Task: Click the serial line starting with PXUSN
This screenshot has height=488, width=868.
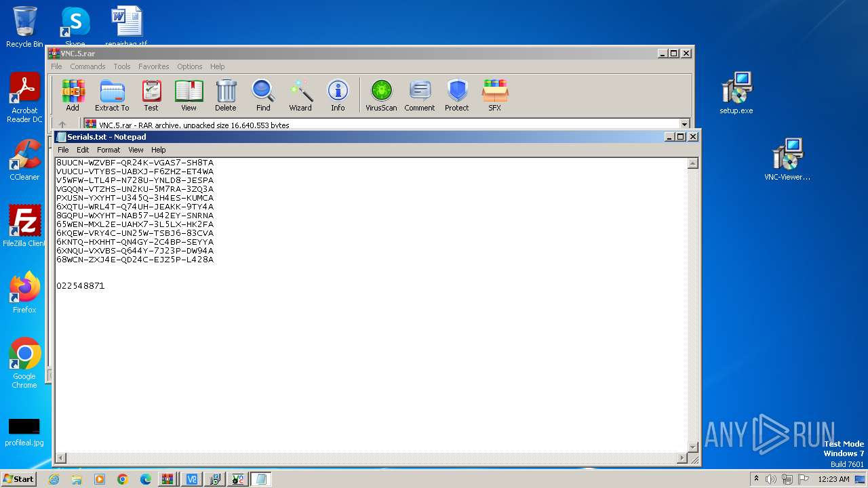Action: coord(135,198)
